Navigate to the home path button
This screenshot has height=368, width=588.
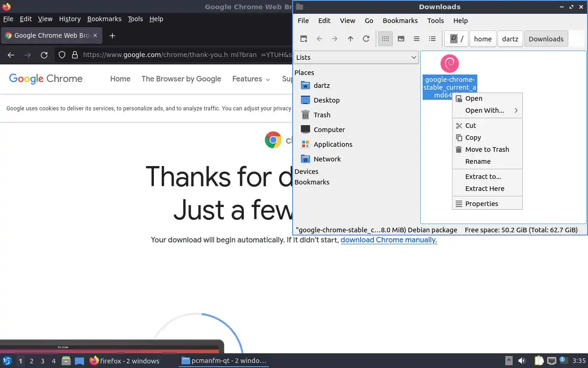pyautogui.click(x=483, y=39)
